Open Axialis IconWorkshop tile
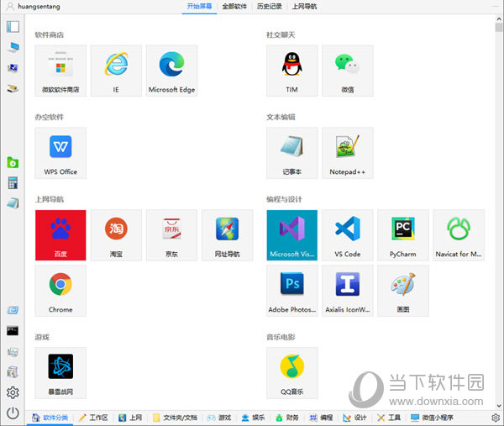The width and height of the screenshot is (504, 426). (x=348, y=291)
